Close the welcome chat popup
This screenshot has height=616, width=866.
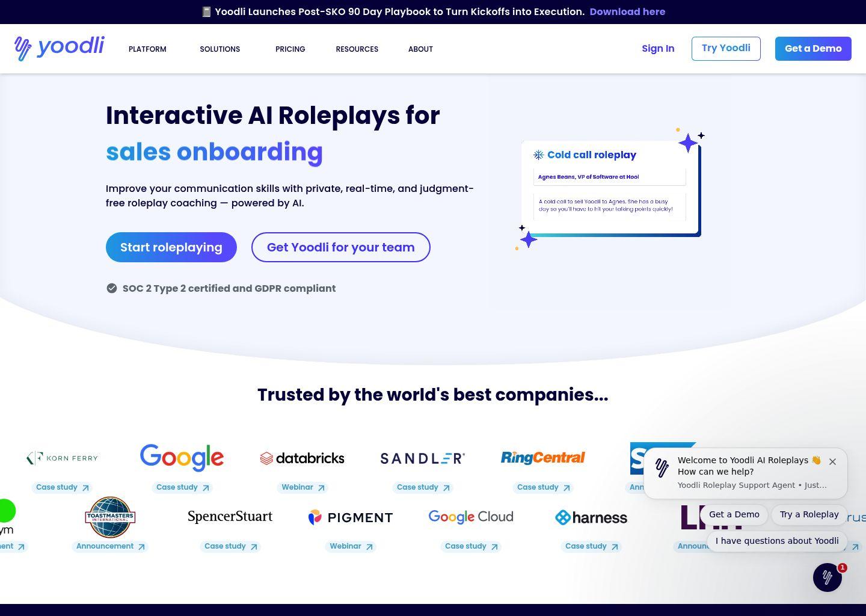pyautogui.click(x=832, y=462)
